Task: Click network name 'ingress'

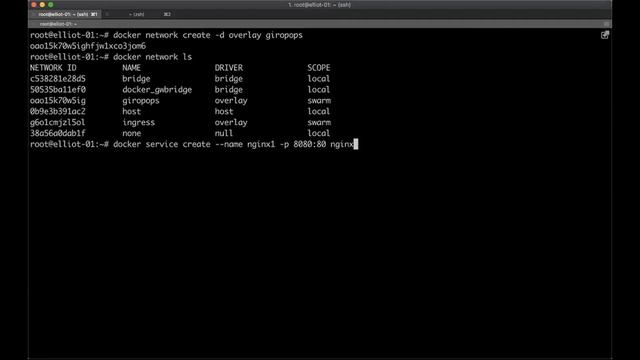Action: [138, 122]
